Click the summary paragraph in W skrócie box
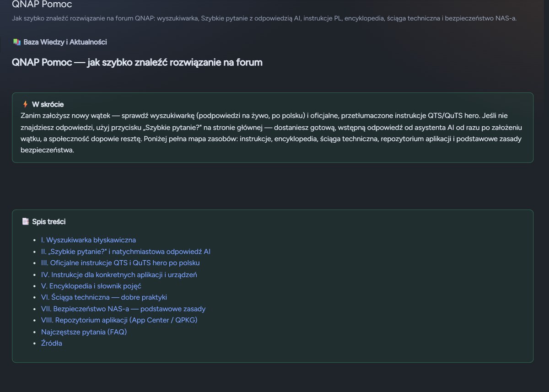 (271, 133)
